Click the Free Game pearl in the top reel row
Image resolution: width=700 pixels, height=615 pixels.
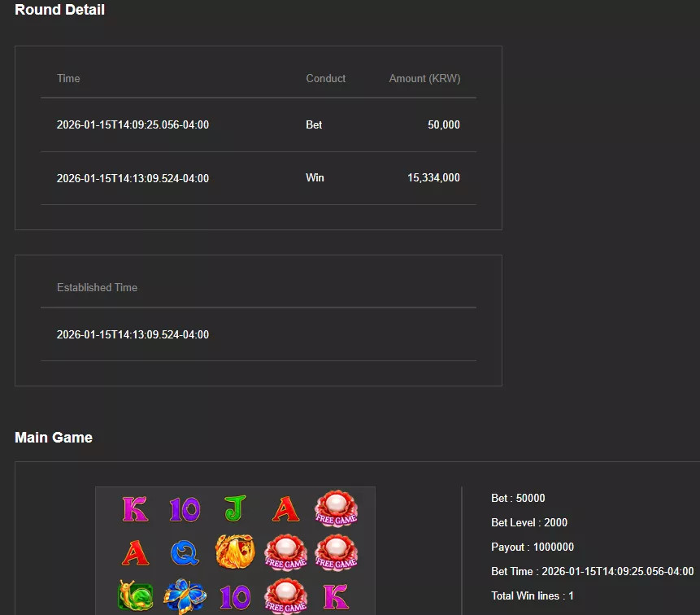pos(336,508)
